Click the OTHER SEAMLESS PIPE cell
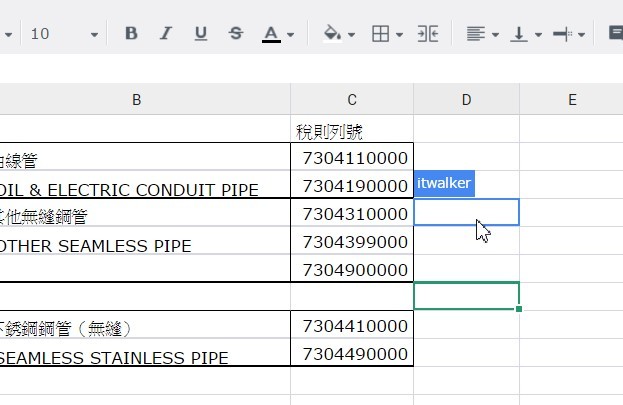Viewport: 623px width, 405px height. 145,241
